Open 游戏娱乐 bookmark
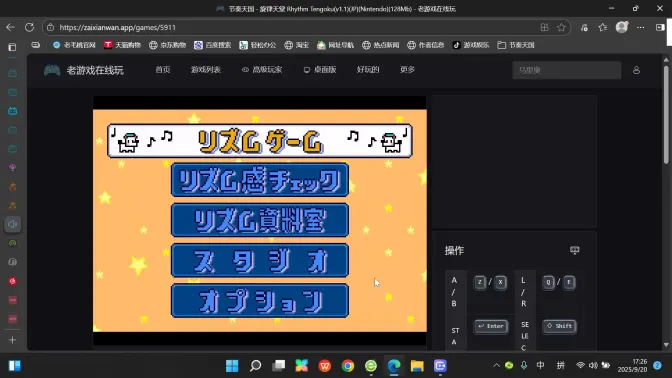This screenshot has height=378, width=672. (471, 45)
